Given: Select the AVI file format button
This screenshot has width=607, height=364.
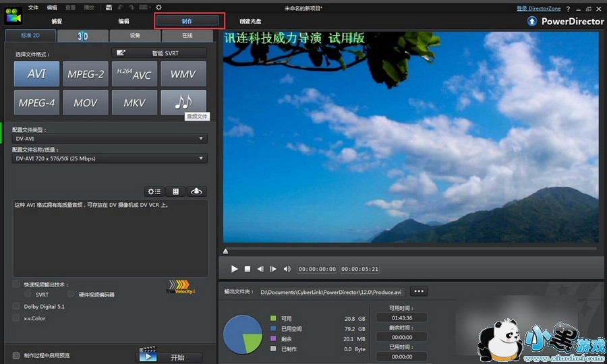Looking at the screenshot, I should tap(36, 73).
